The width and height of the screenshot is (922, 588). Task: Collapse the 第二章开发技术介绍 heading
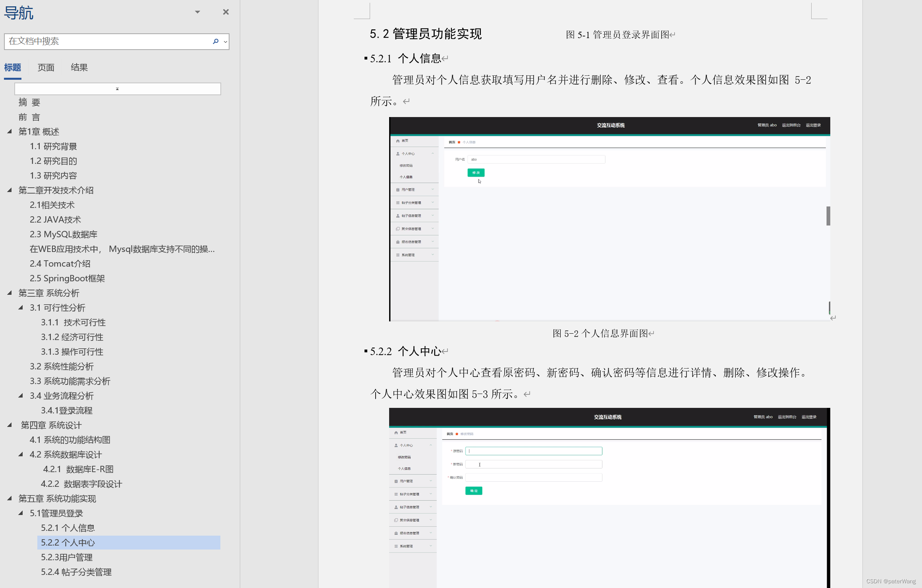(10, 190)
